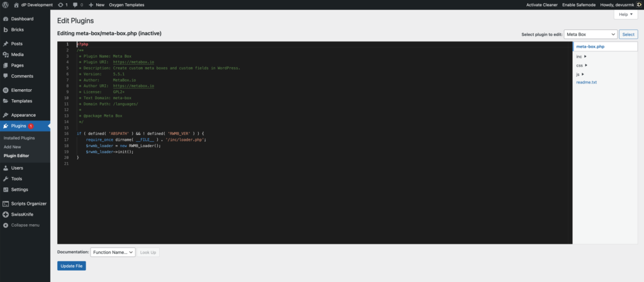Viewport: 644px width, 282px height.
Task: Click the SwissKnife sidebar icon
Action: click(x=6, y=214)
